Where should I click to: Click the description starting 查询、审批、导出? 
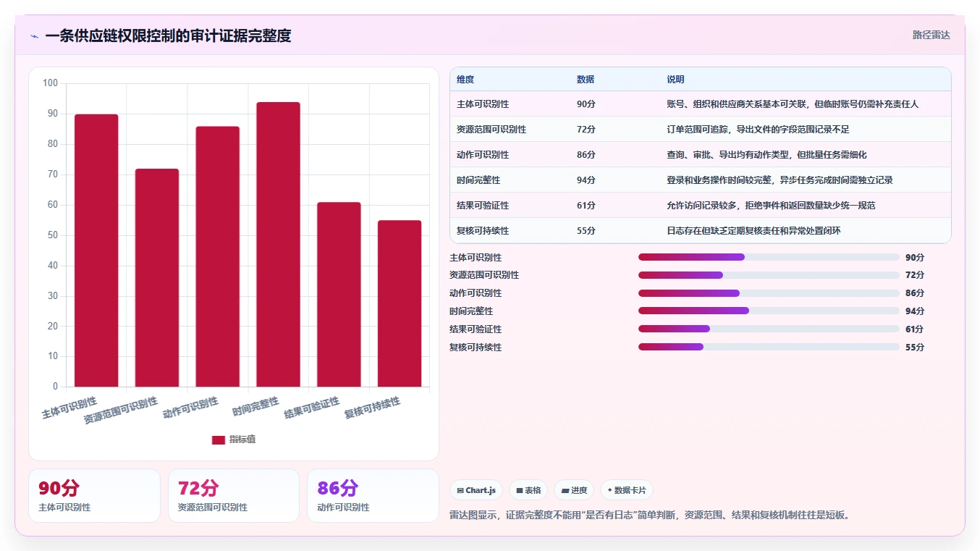766,155
